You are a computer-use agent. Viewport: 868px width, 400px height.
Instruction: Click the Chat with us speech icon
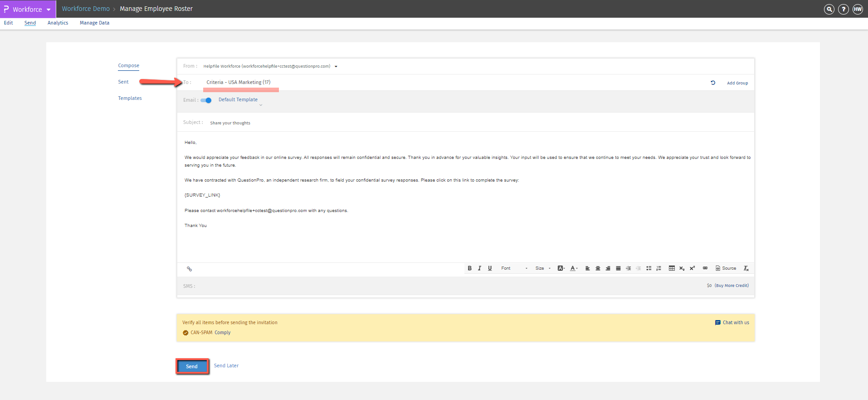pos(718,323)
